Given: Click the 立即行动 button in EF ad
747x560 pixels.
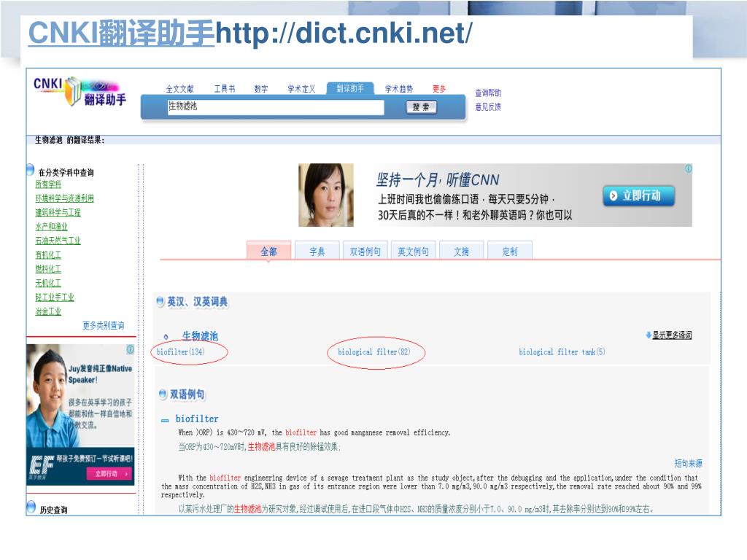Looking at the screenshot, I should tap(109, 473).
